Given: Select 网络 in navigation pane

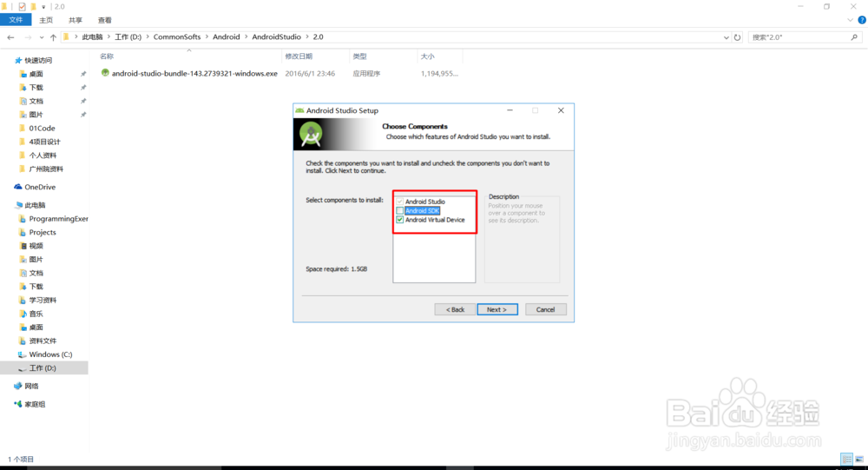Looking at the screenshot, I should (x=31, y=387).
